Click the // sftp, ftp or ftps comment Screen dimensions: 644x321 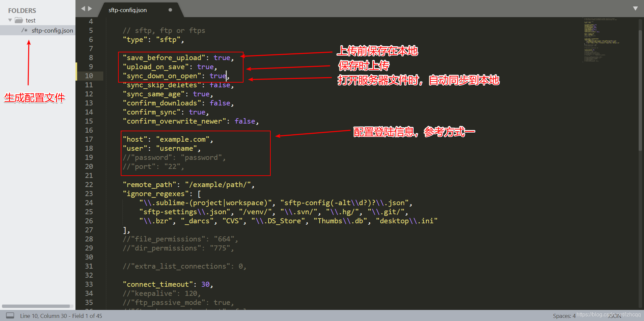pyautogui.click(x=164, y=31)
